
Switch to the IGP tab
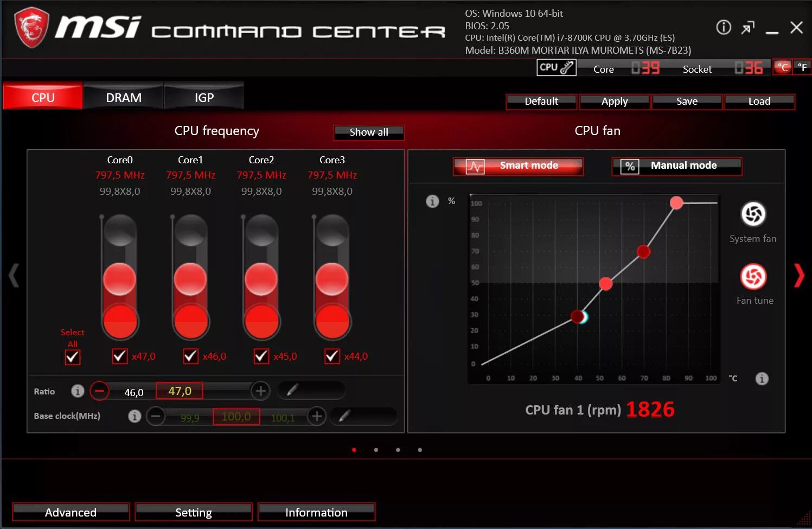pos(204,97)
